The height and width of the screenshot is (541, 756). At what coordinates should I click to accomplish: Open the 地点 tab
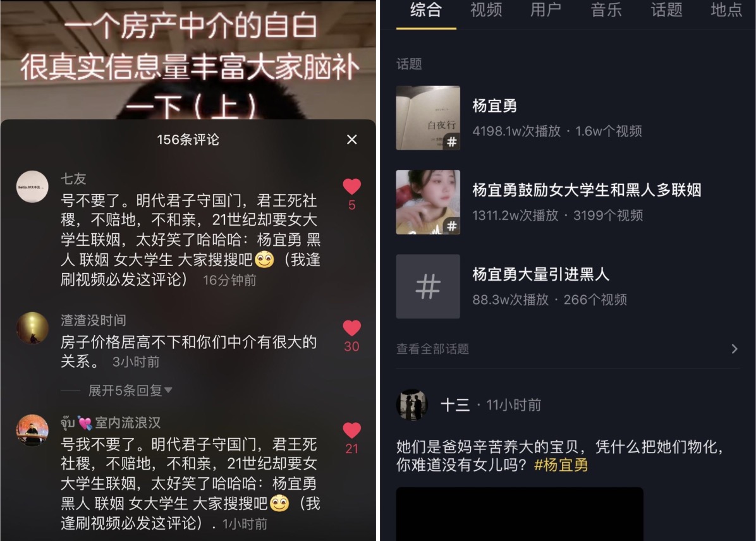click(726, 9)
